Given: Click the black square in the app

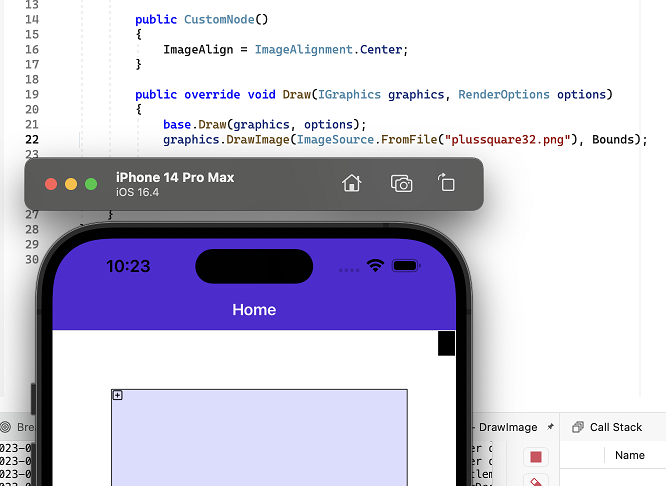Looking at the screenshot, I should click(446, 343).
